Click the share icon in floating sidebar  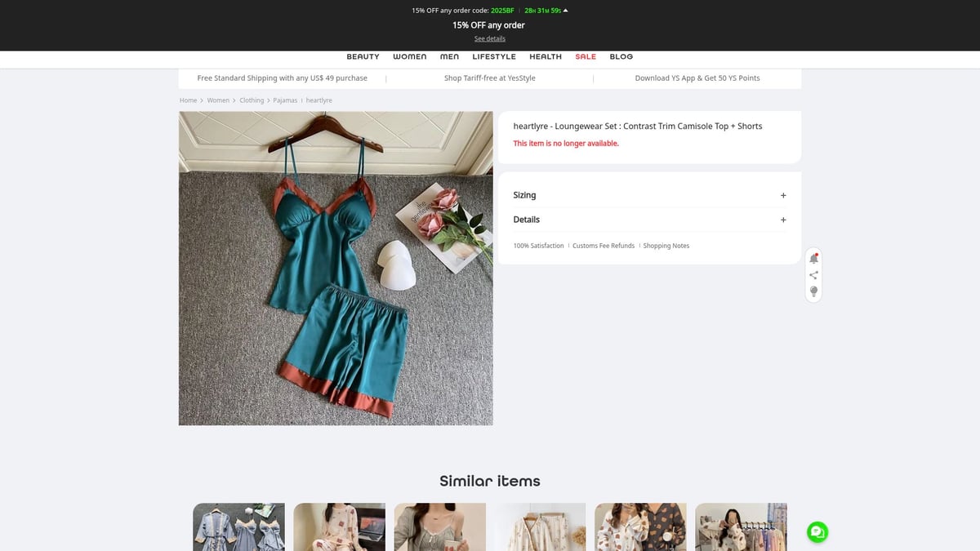(x=813, y=275)
